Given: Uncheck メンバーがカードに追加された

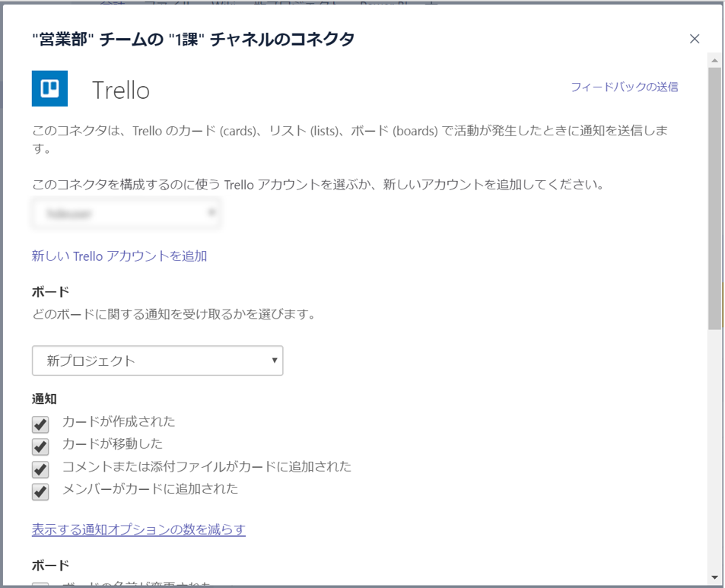Looking at the screenshot, I should (x=40, y=491).
